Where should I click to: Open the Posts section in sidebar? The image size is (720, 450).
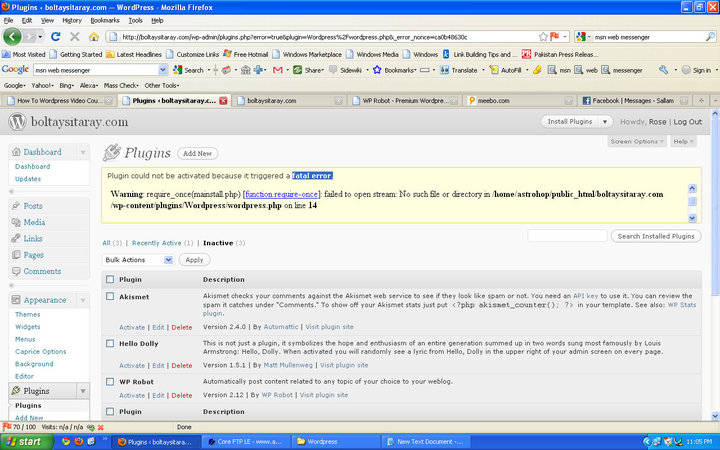(x=33, y=205)
